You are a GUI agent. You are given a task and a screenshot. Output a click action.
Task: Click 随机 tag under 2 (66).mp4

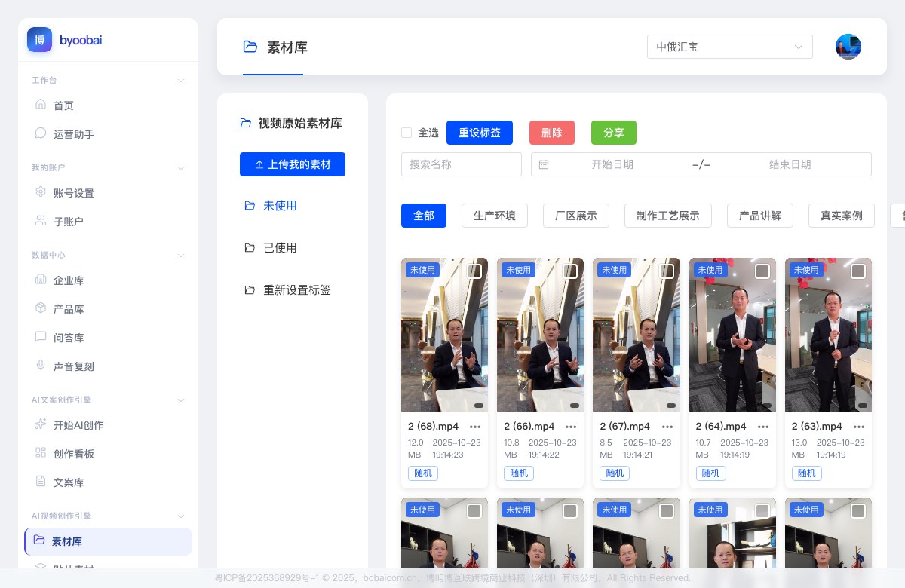[519, 473]
